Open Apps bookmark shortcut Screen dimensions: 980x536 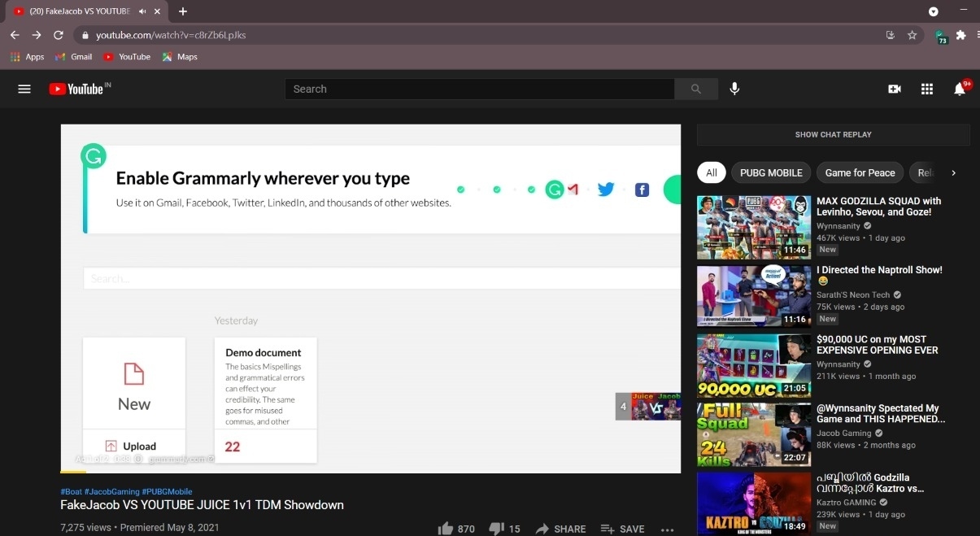tap(27, 57)
